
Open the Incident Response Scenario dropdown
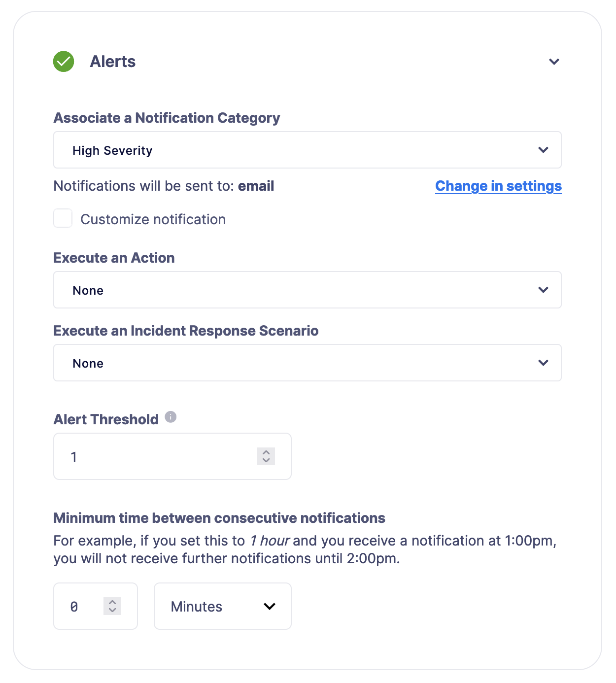(307, 363)
